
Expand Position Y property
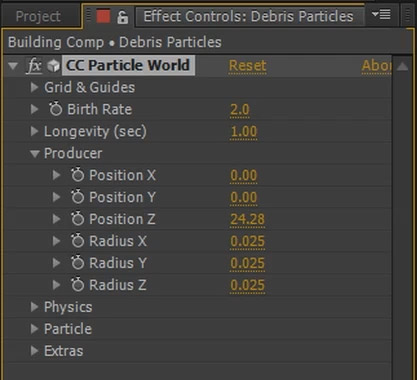56,197
